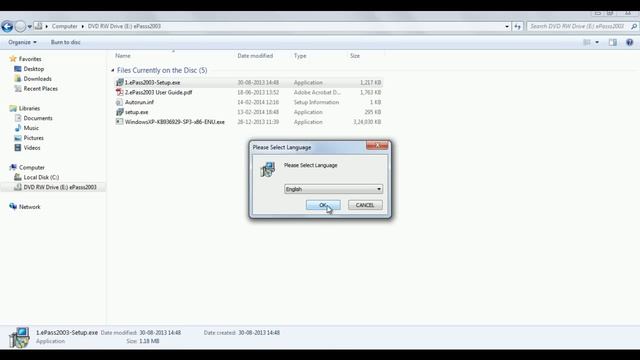Refresh the folder with the refresh icon
The width and height of the screenshot is (640, 360).
[x=518, y=27]
